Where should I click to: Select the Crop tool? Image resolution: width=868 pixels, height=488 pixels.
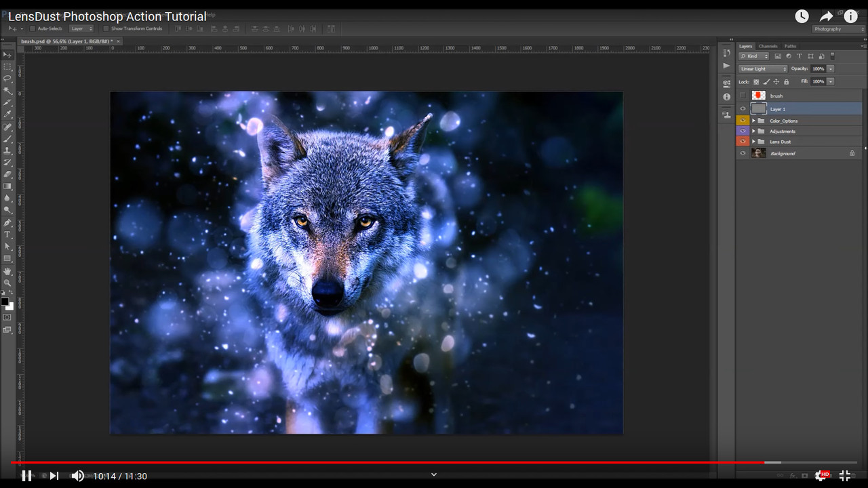[7, 103]
